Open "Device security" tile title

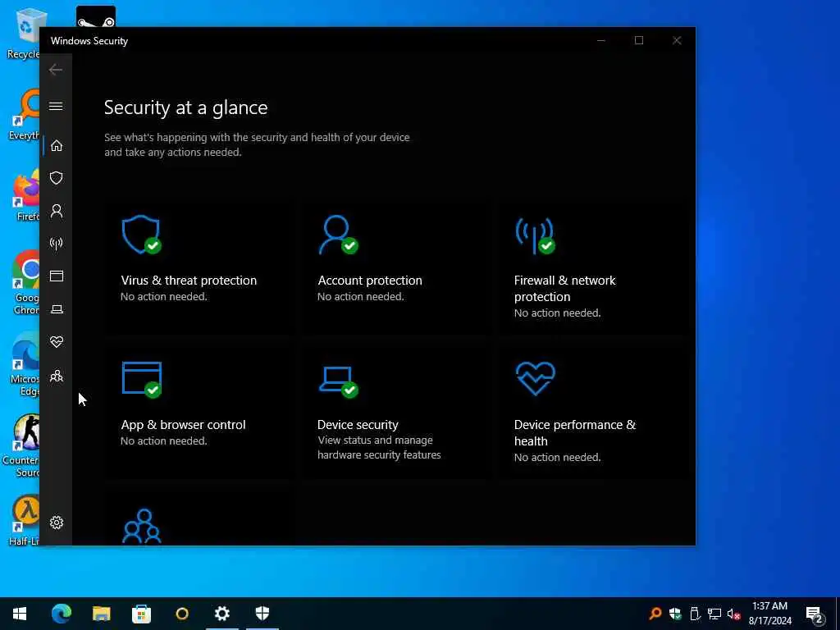358,425
